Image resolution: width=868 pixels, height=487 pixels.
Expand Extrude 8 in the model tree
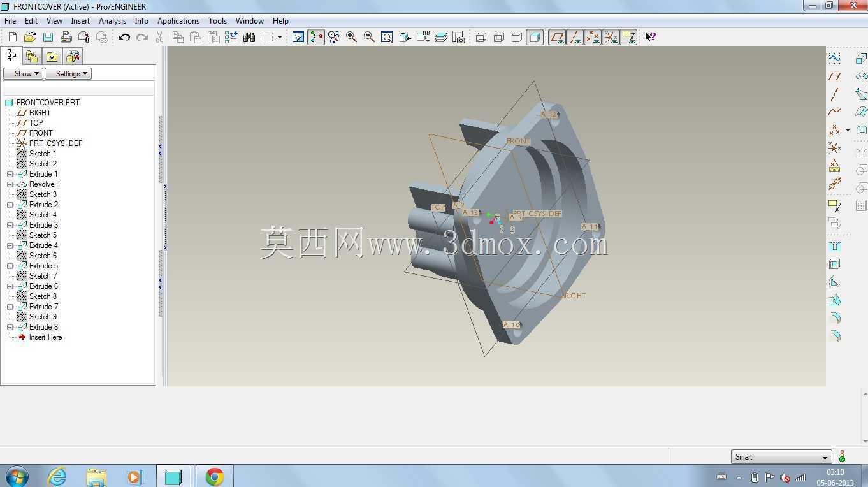(x=10, y=327)
